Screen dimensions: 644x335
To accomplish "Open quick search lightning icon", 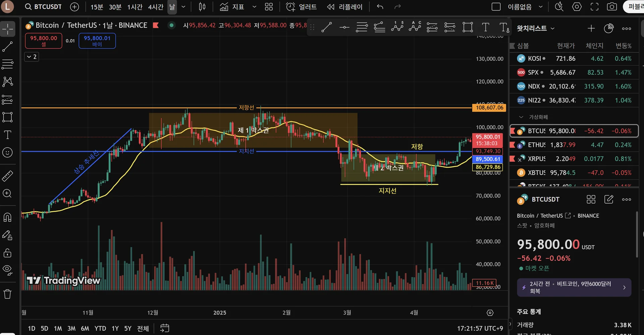I will coord(559,7).
